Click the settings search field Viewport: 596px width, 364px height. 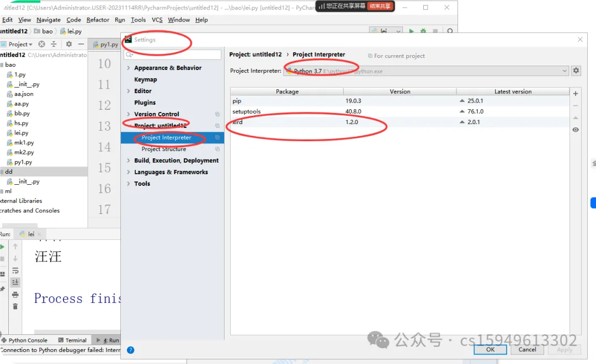(x=173, y=55)
